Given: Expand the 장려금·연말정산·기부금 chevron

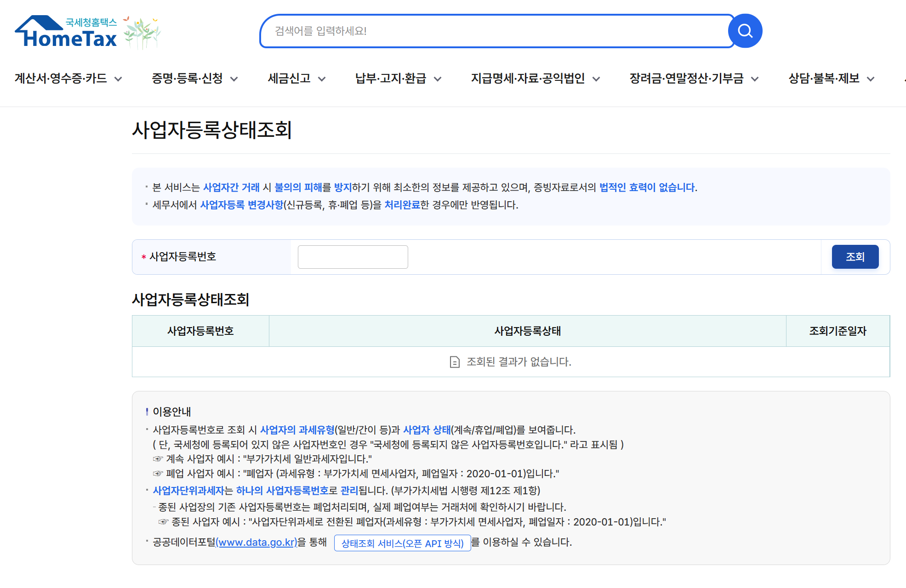Looking at the screenshot, I should tap(755, 79).
